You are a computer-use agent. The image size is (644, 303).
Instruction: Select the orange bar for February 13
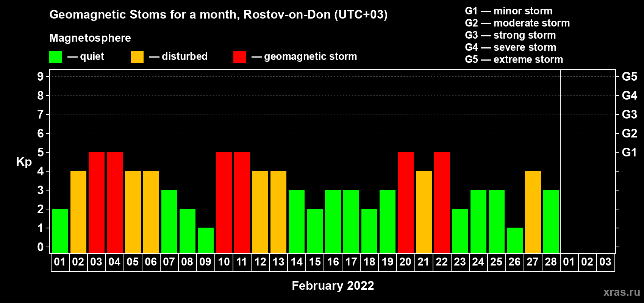click(x=278, y=212)
